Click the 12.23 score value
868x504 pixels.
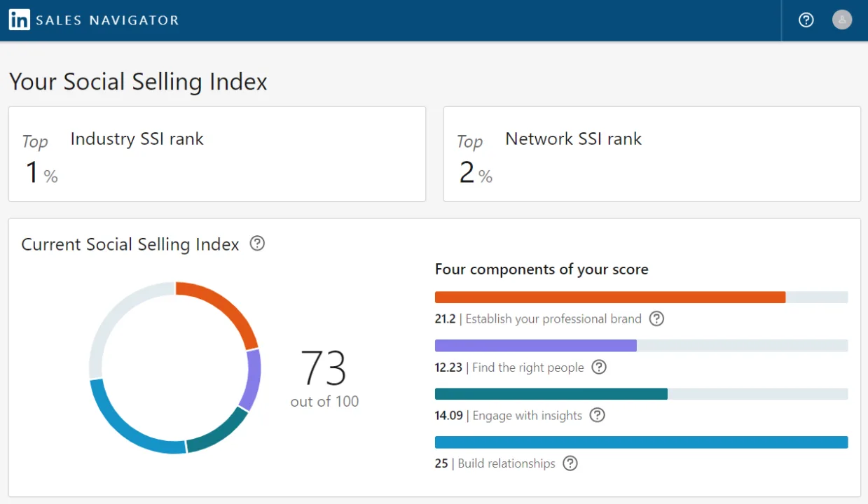pos(449,367)
